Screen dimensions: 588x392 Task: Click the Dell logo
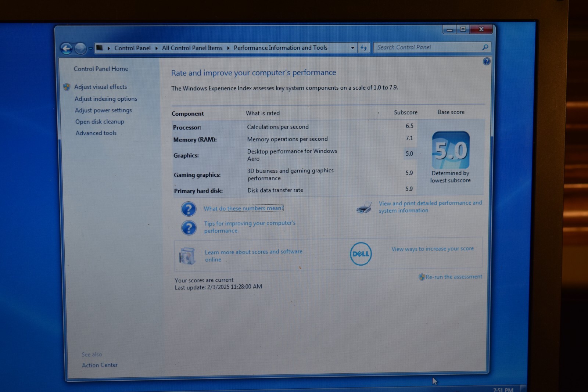pyautogui.click(x=361, y=254)
